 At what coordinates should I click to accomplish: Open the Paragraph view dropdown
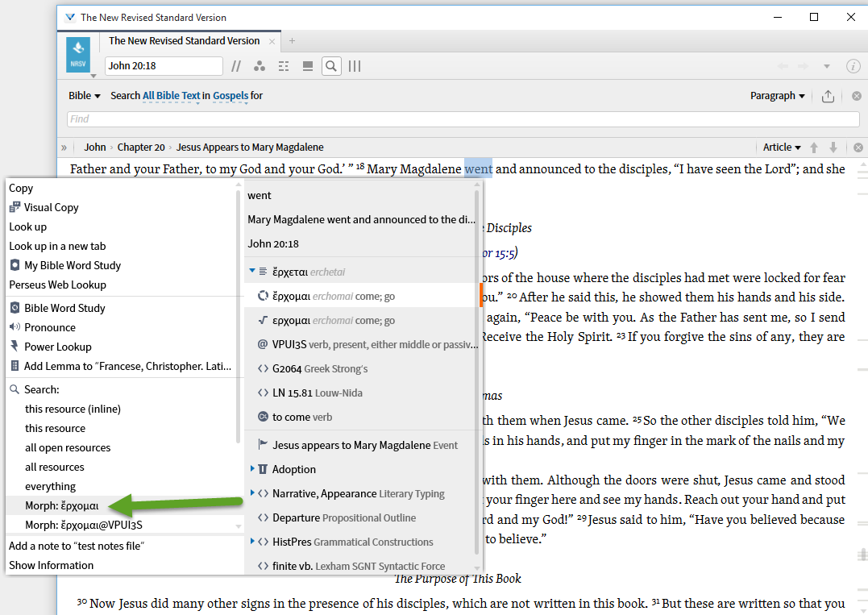777,96
